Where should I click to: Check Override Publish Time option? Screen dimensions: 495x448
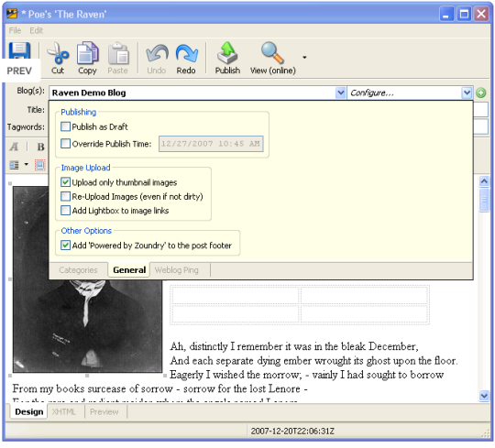pyautogui.click(x=65, y=144)
